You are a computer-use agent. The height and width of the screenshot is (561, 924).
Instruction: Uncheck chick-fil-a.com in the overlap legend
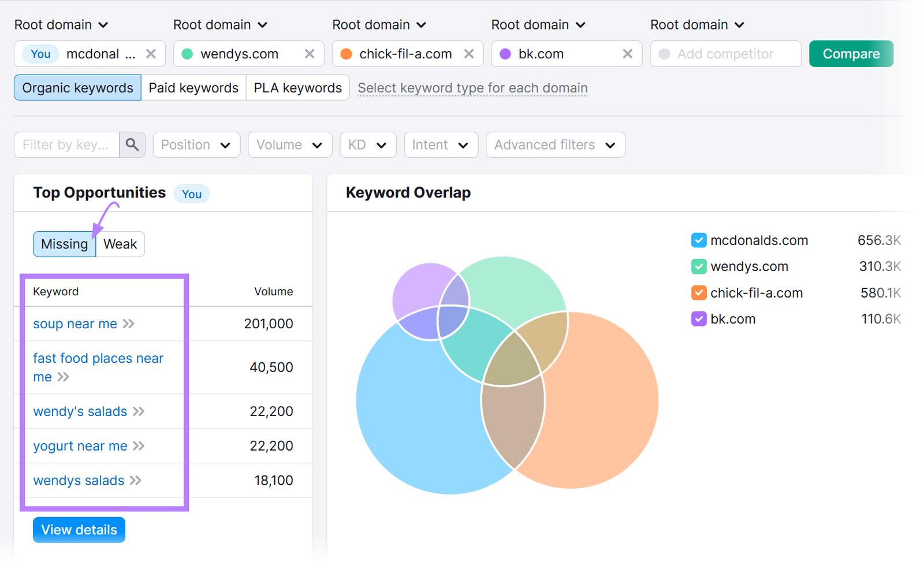tap(699, 293)
